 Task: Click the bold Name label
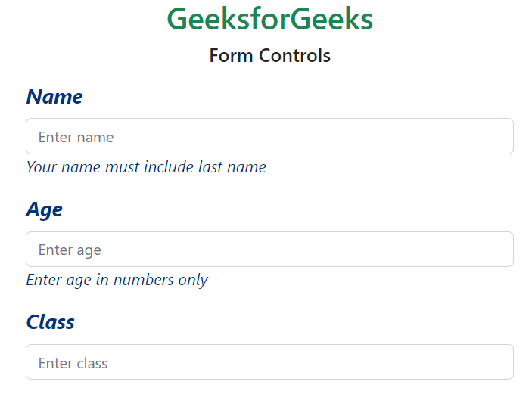[x=54, y=97]
